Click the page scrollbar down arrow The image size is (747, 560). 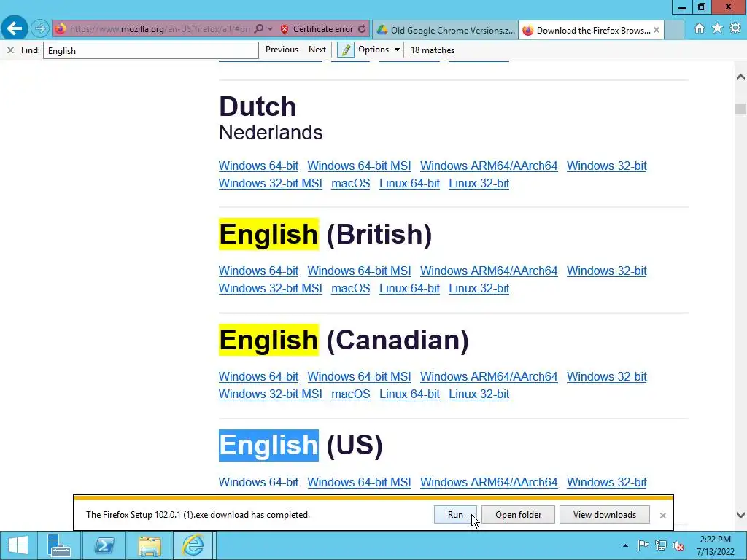tap(740, 515)
